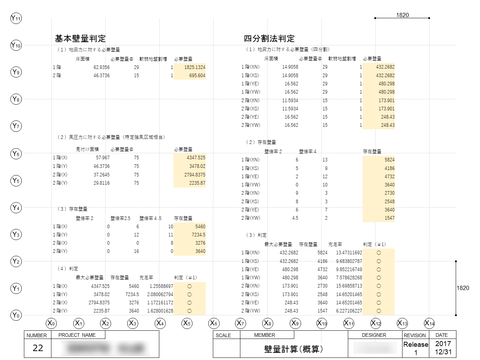Image resolution: width=480 pixels, height=360 pixels.
Task: Select existing wall quantity 5460
Action: pyautogui.click(x=200, y=227)
